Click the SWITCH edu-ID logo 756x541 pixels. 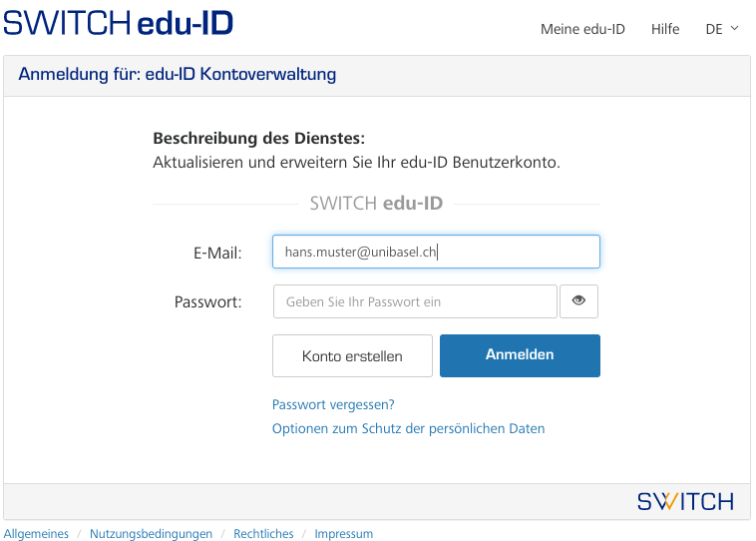tap(118, 22)
